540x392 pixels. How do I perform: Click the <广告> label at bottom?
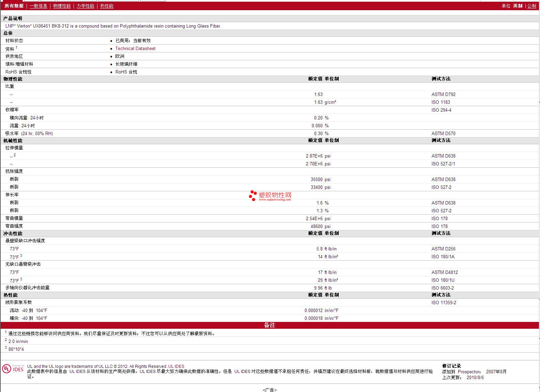click(269, 390)
